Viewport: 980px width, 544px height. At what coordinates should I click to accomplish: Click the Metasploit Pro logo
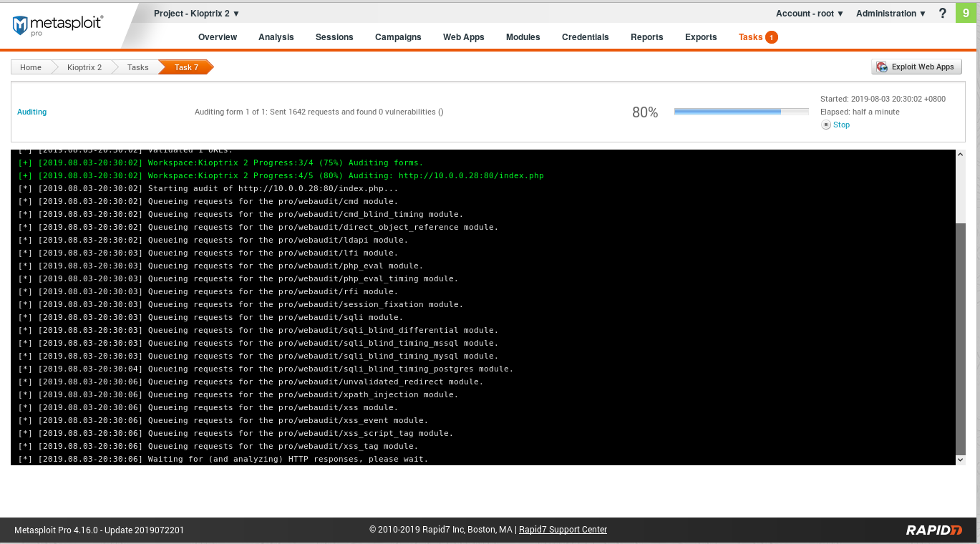pos(57,25)
